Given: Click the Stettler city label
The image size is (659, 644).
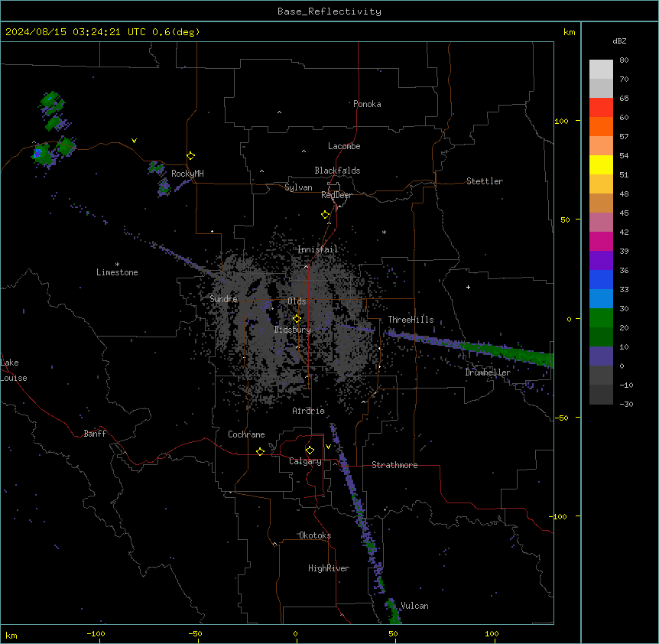Looking at the screenshot, I should tap(485, 181).
